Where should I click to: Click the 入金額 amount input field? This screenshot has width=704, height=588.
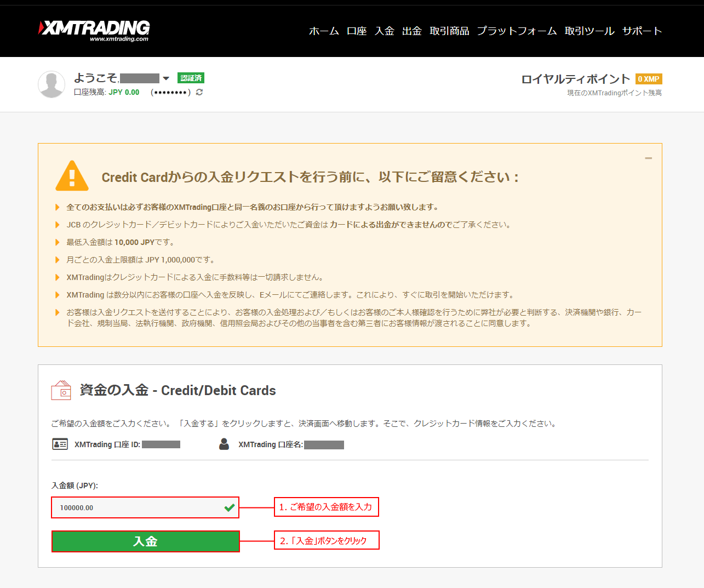click(137, 507)
